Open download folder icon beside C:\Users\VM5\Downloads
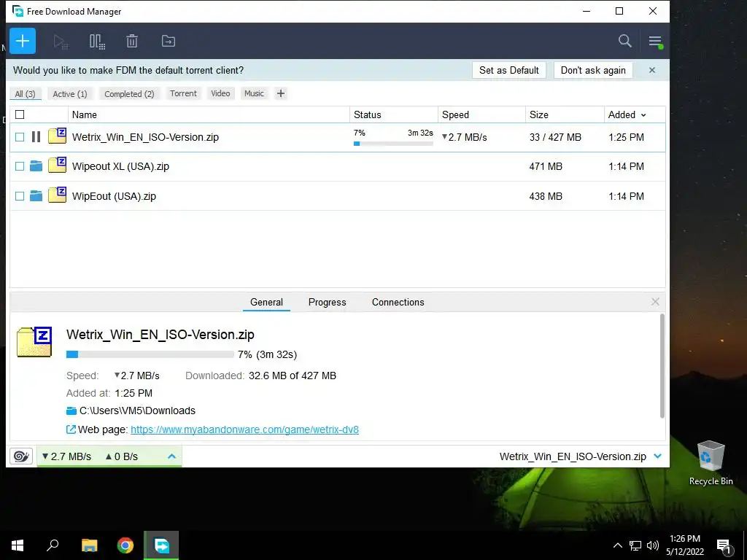This screenshot has height=560, width=747. pyautogui.click(x=71, y=411)
